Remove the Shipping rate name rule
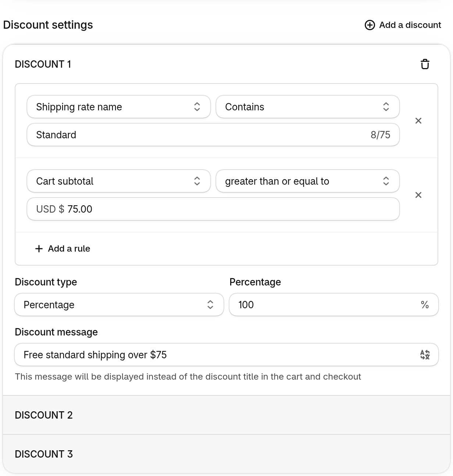453x476 pixels. [x=418, y=121]
